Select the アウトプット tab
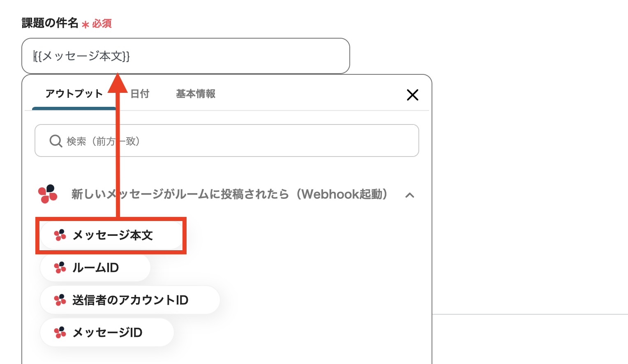Screen dimensions: 628x364 point(74,94)
